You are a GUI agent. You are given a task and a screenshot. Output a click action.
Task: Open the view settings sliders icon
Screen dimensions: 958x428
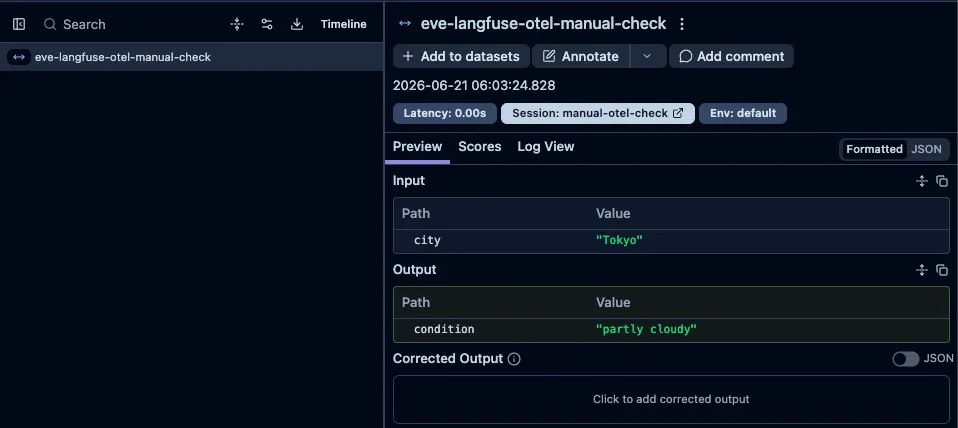pos(267,24)
